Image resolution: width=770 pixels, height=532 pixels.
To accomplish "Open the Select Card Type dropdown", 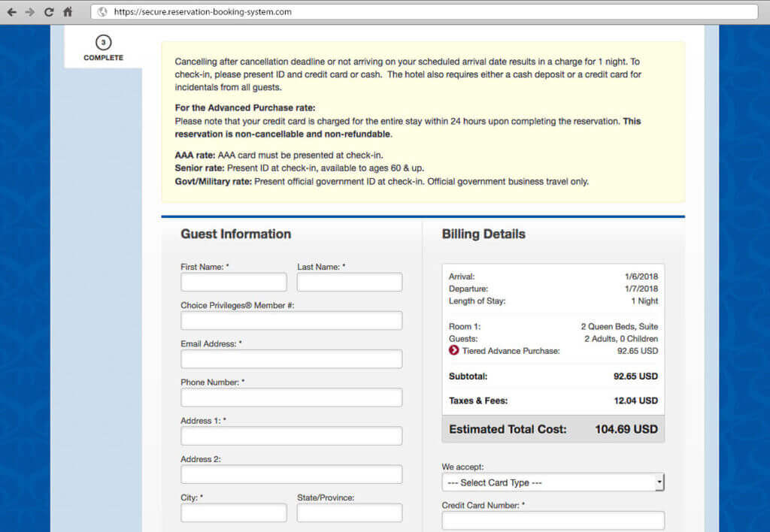I will coord(553,482).
